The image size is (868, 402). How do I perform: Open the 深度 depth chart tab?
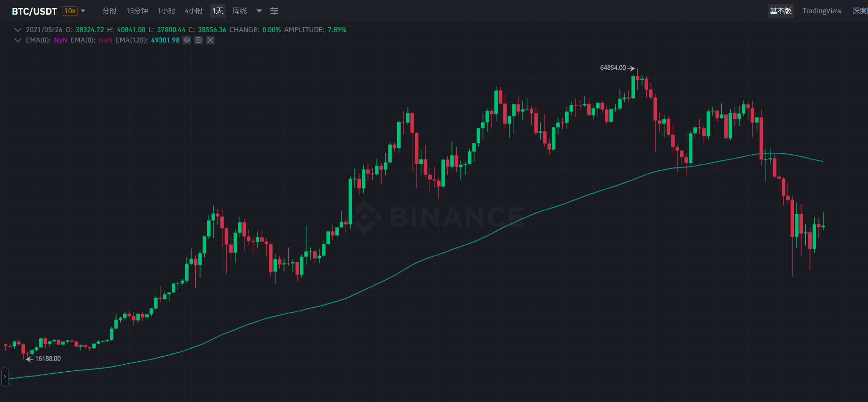[860, 11]
